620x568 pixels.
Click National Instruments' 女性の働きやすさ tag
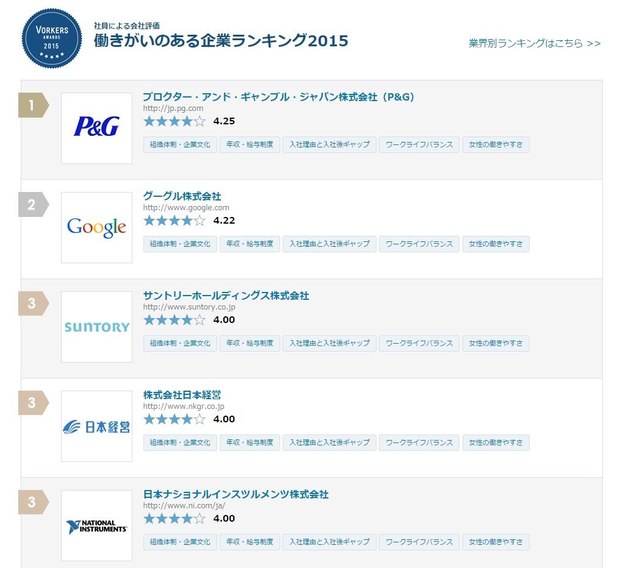coord(496,541)
